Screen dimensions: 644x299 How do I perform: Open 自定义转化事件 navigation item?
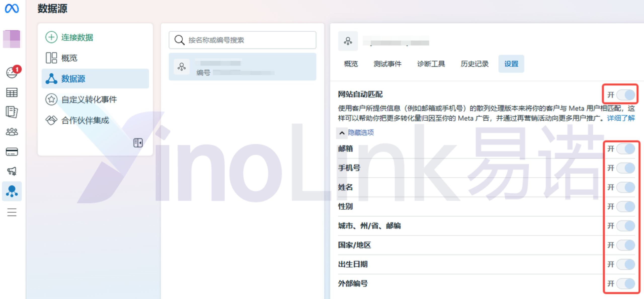point(95,99)
